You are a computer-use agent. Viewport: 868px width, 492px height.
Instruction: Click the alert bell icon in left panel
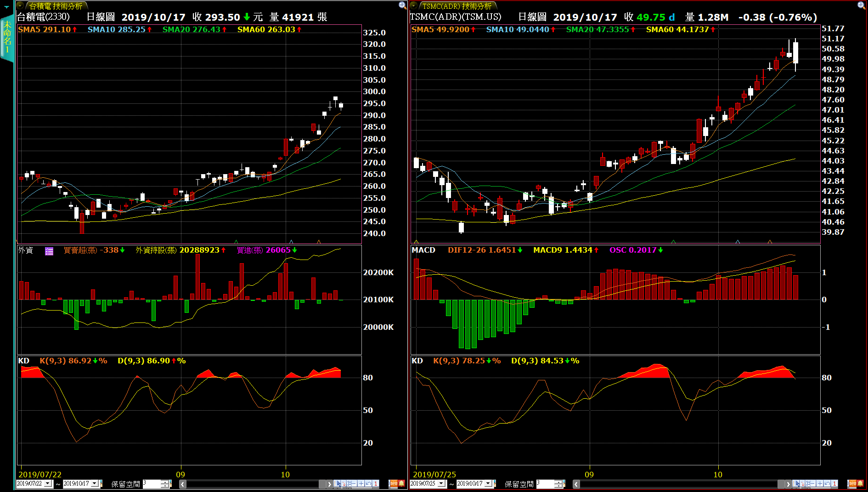tap(401, 483)
